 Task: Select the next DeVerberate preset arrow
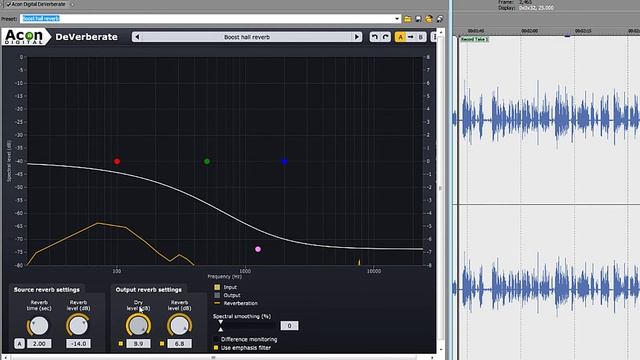(356, 37)
